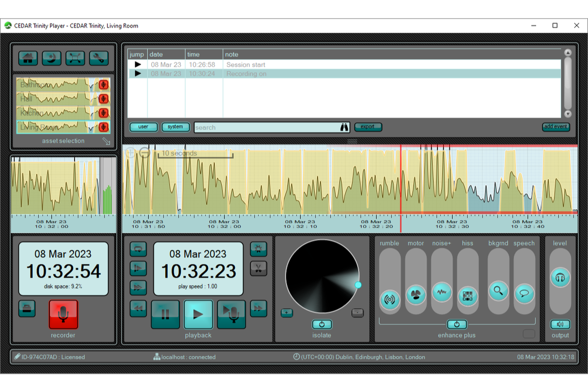
Task: Toggle the isolate power button
Action: [321, 324]
